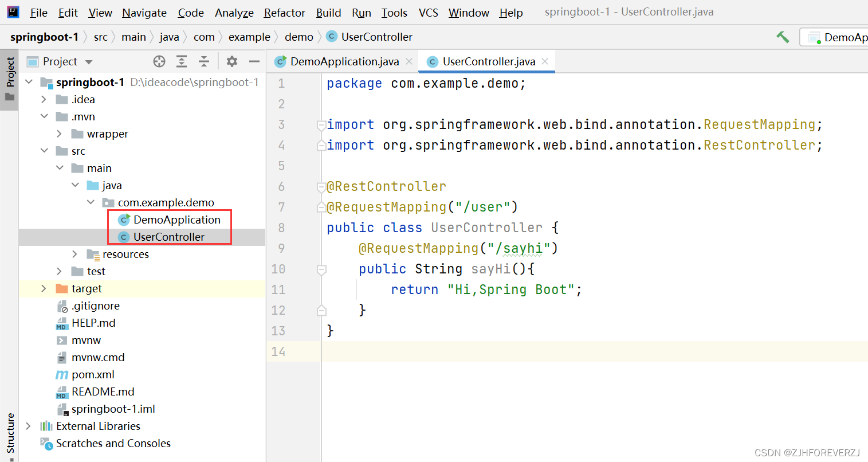Open the VCS menu
The width and height of the screenshot is (868, 462).
click(x=429, y=13)
